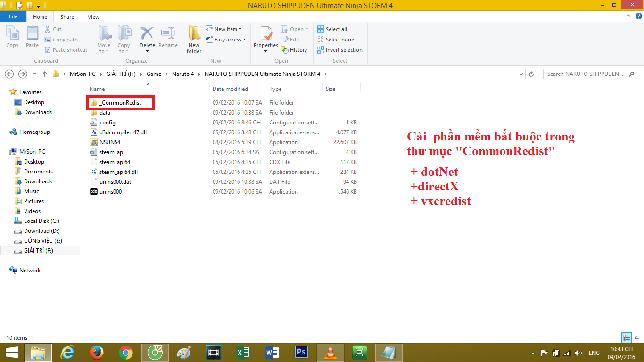
Task: Expand the Properties dropdown arrow
Action: (266, 51)
